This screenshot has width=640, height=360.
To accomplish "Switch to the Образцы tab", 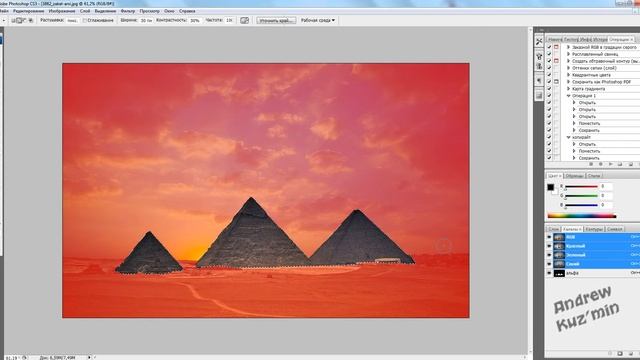I will 574,176.
